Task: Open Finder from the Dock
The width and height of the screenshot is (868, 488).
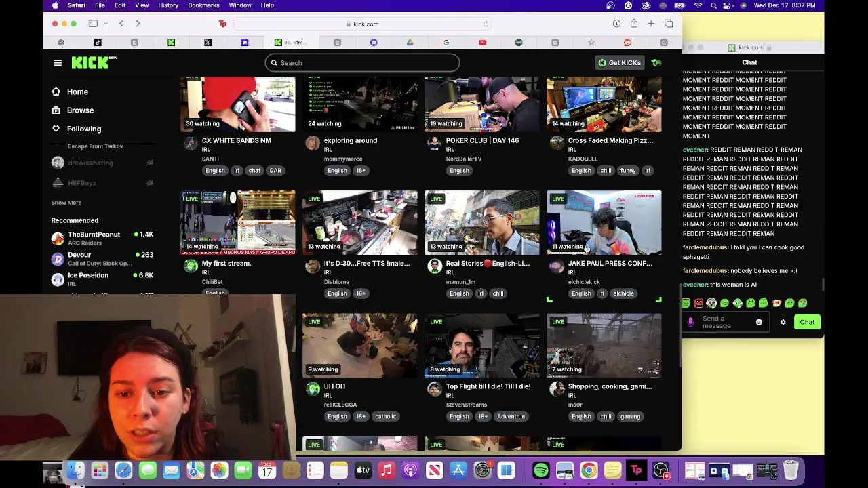Action: pos(76,470)
